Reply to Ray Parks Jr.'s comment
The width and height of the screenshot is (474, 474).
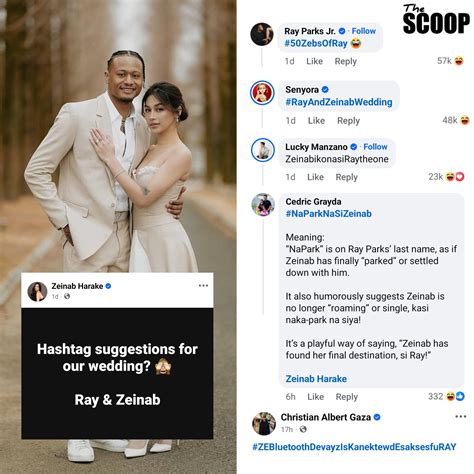pos(346,61)
